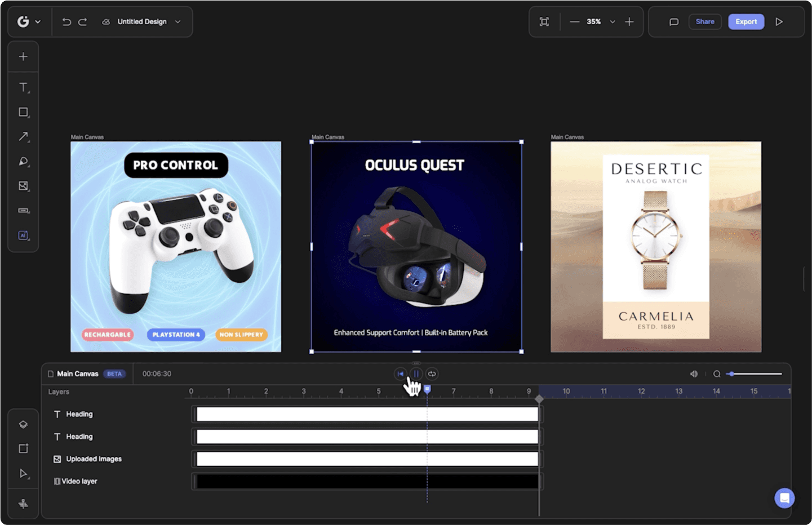Select the Oculus Quest canvas
Image resolution: width=812 pixels, height=525 pixels.
(x=416, y=247)
